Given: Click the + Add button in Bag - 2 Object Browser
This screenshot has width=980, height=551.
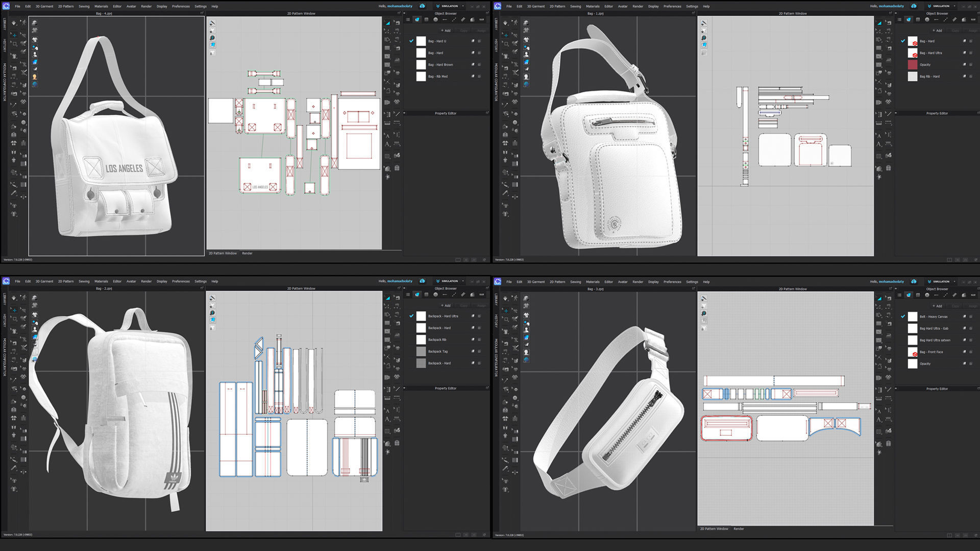Looking at the screenshot, I should tap(446, 306).
